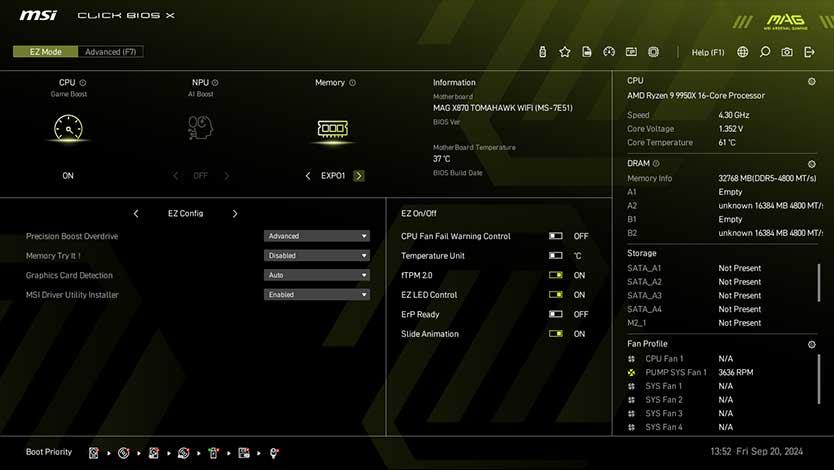Toggle CPU Fan Fail Warning Control
This screenshot has width=834, height=470.
click(x=555, y=237)
